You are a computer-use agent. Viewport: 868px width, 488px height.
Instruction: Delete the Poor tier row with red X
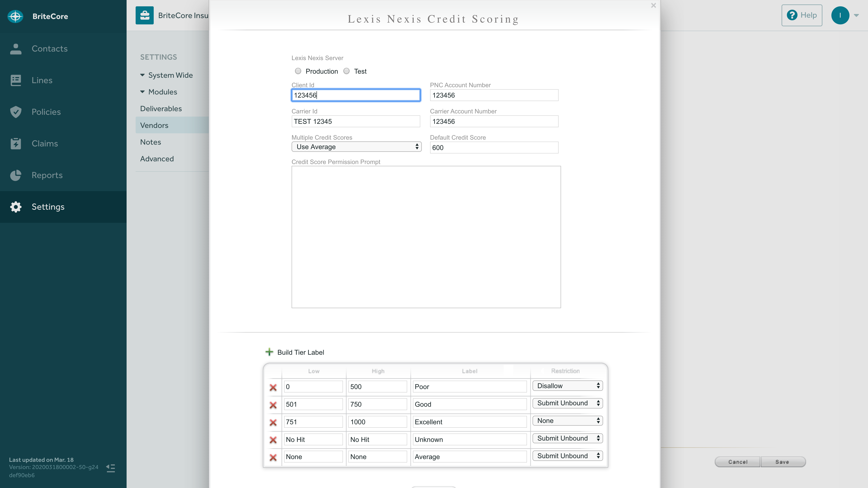[273, 387]
